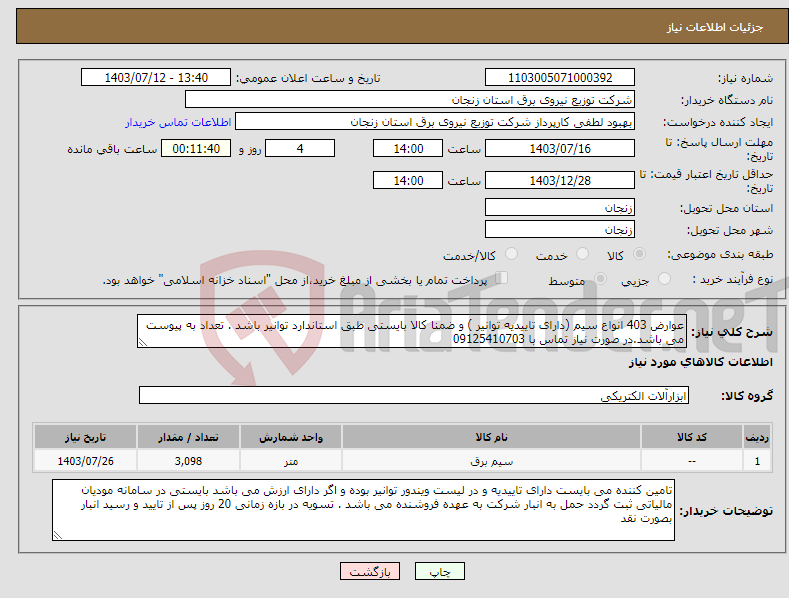Click the کد کالا column header
Viewport: 789px width, 598px height.
coord(692,437)
